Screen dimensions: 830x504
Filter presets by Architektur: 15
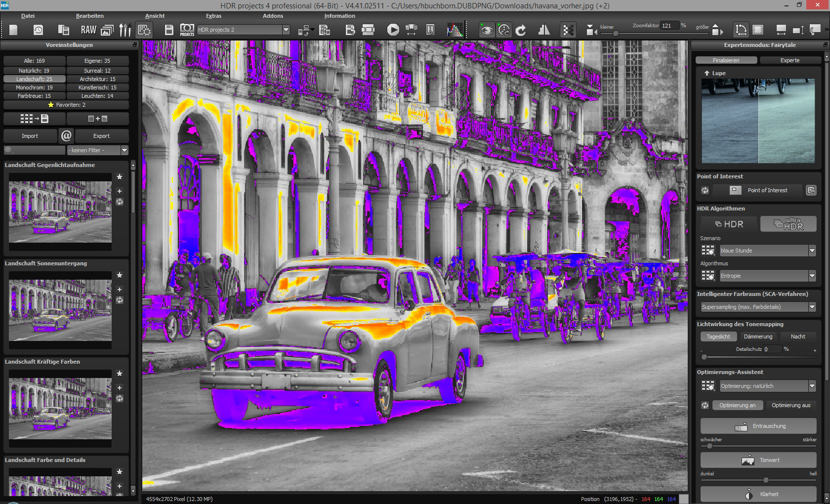tap(98, 79)
